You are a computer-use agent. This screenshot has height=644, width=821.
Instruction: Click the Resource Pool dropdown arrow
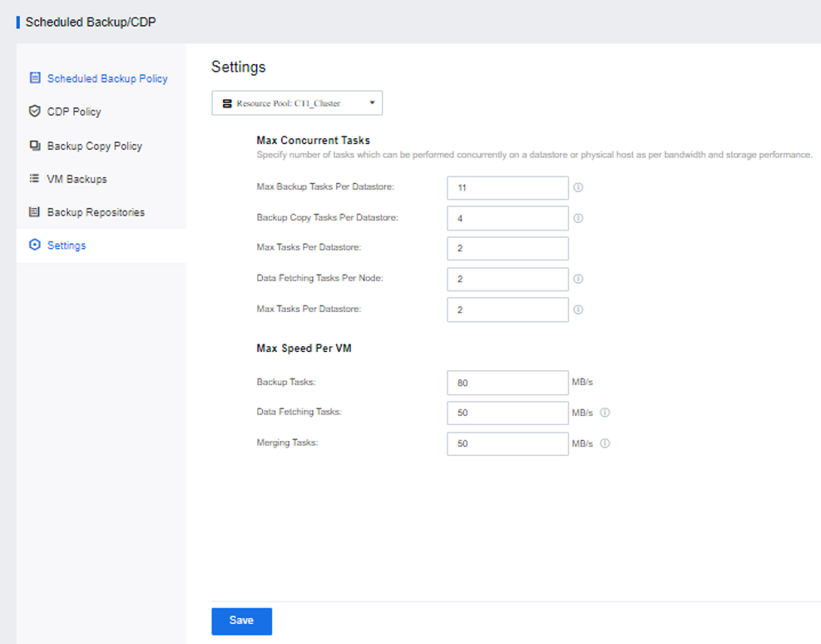[x=373, y=102]
